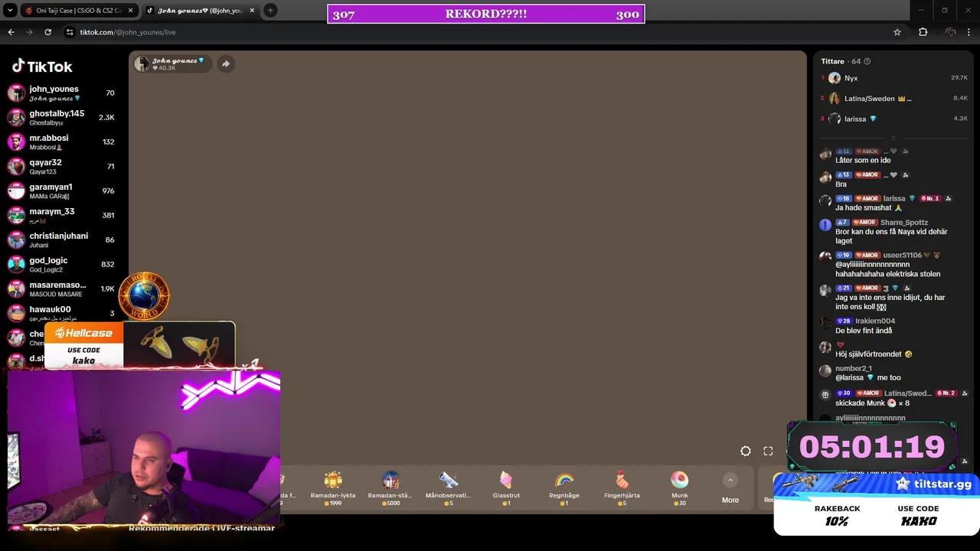Send the Fingerhjärta gift
980x551 pixels.
622,488
